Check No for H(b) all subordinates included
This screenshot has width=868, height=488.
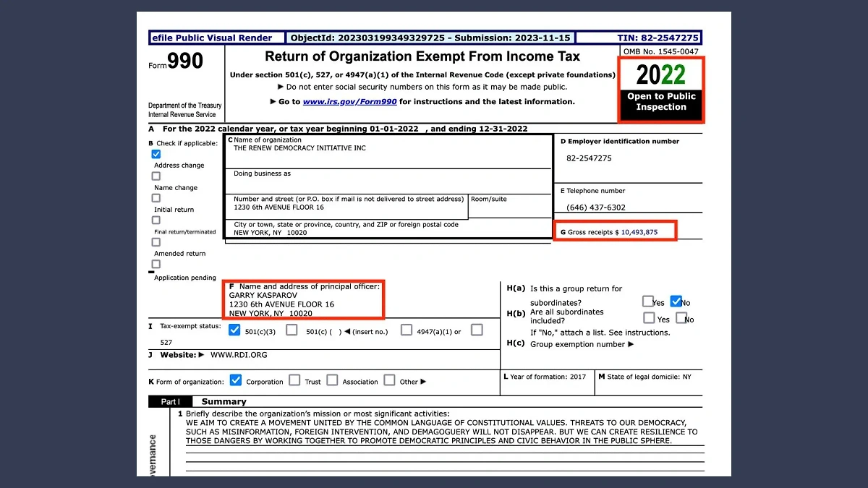pos(681,318)
